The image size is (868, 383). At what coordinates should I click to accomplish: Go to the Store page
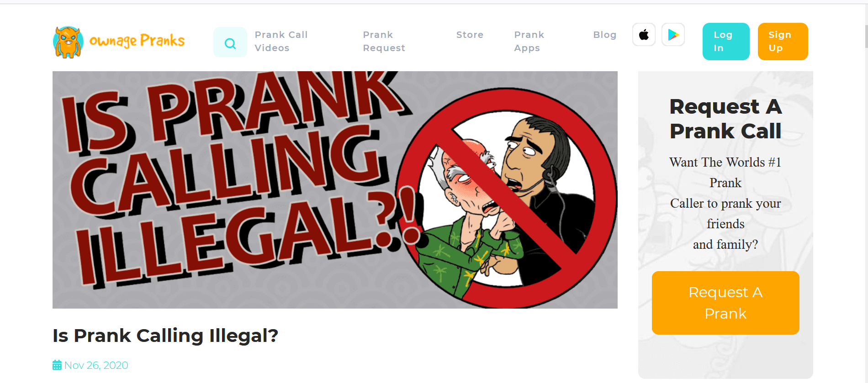click(470, 35)
